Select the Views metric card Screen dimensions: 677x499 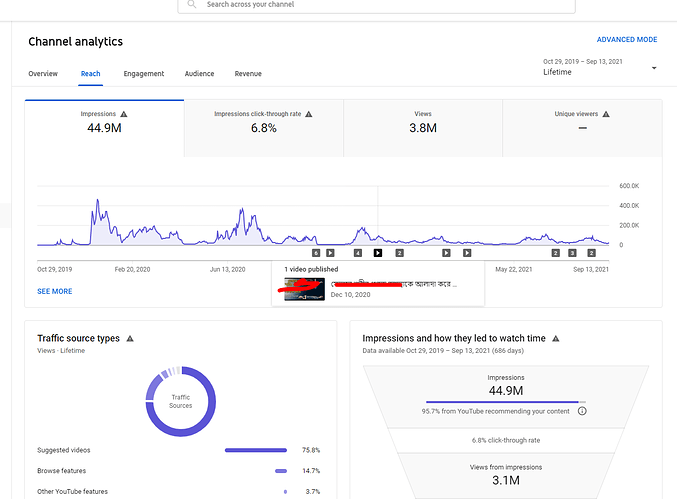coord(423,128)
